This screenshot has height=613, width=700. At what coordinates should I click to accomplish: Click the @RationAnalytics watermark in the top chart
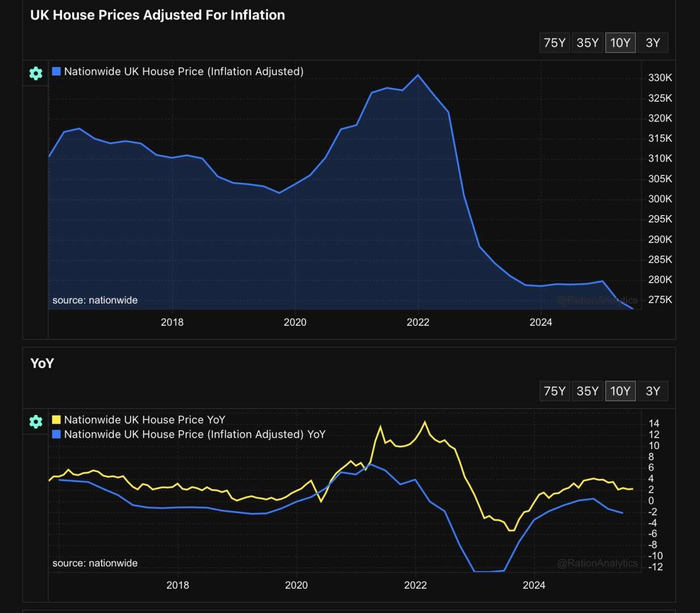click(597, 300)
